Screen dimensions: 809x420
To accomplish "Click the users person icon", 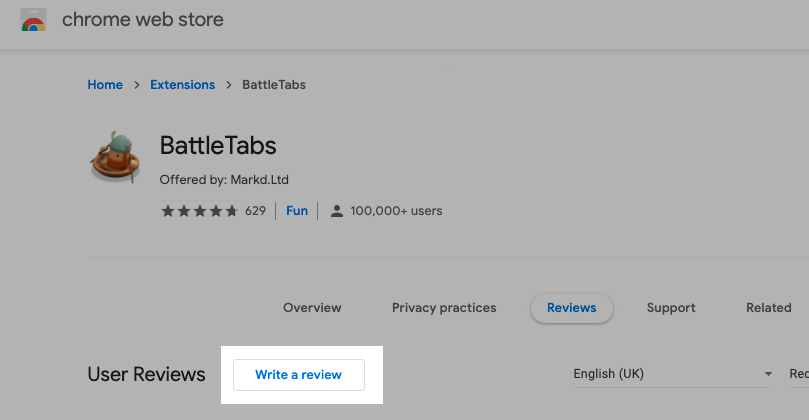I will click(337, 211).
